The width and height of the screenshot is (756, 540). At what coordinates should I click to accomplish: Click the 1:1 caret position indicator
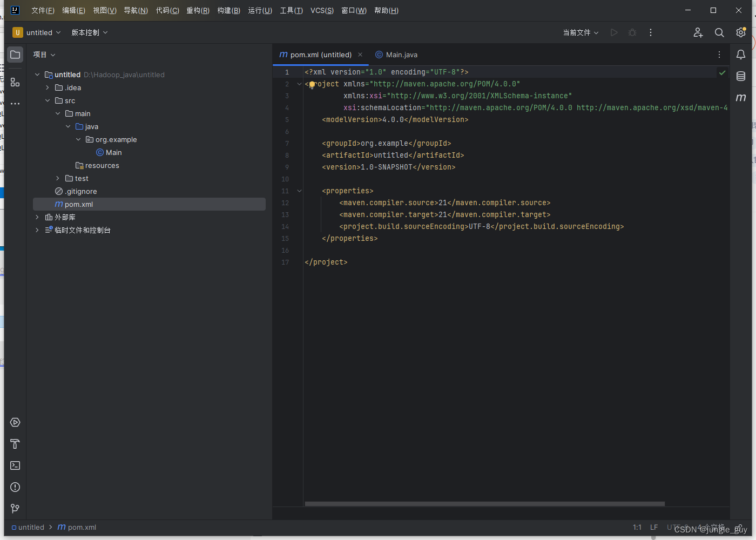pyautogui.click(x=637, y=527)
